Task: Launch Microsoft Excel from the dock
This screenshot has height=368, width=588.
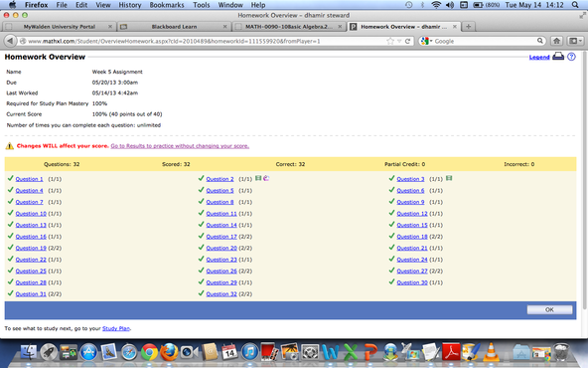Action: click(351, 352)
